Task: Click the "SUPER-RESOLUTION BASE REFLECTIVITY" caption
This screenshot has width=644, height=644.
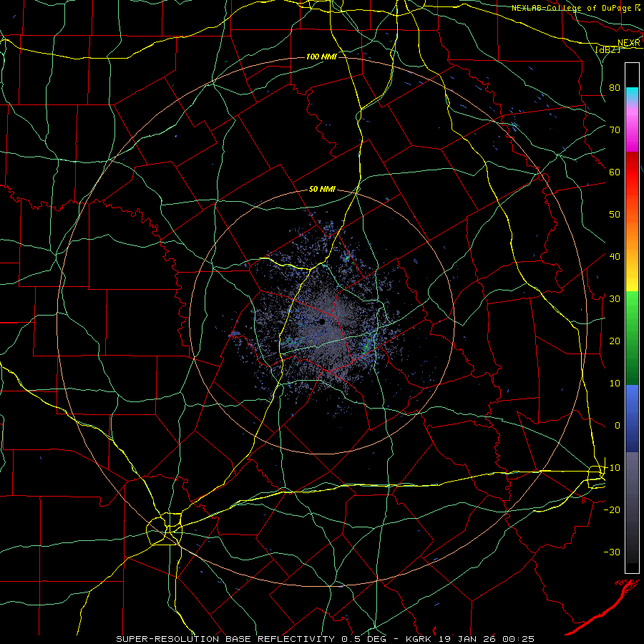Action: pyautogui.click(x=225, y=639)
